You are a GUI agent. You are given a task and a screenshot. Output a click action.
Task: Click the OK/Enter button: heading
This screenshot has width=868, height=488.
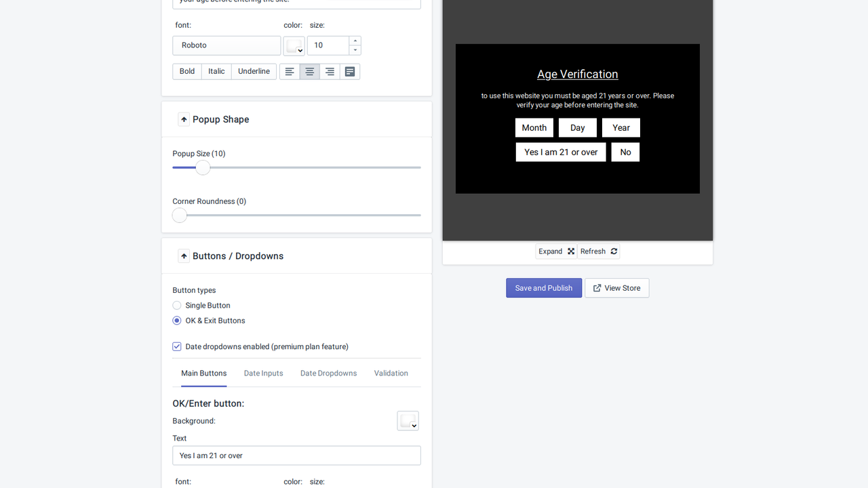click(208, 403)
